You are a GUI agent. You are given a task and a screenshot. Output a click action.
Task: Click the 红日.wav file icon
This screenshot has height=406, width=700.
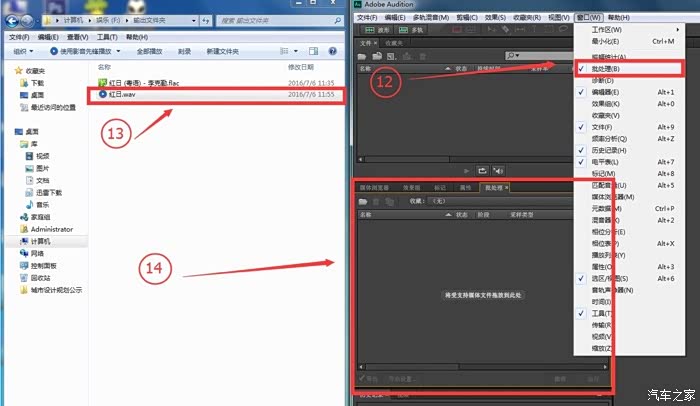103,94
